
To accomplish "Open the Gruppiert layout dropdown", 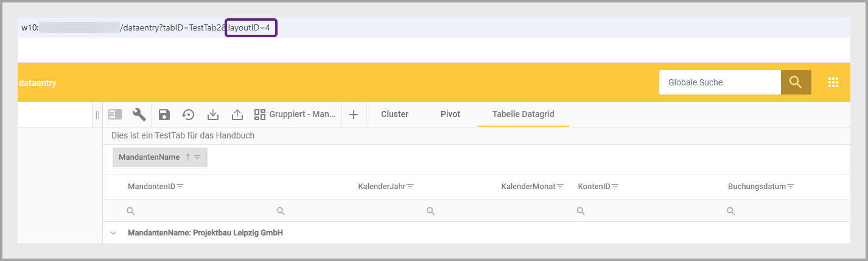I will click(295, 115).
